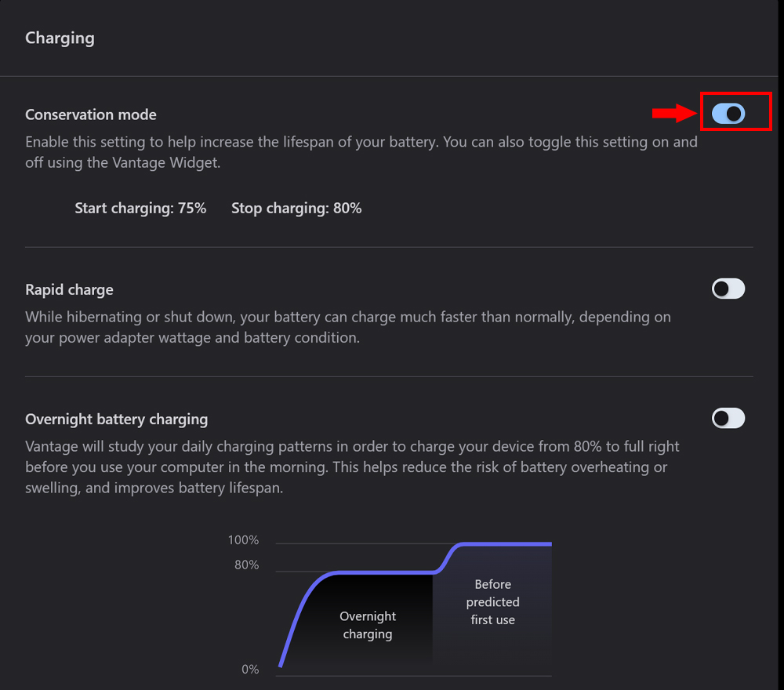The width and height of the screenshot is (784, 690).
Task: Click the Overnight battery charging title
Action: coord(116,419)
